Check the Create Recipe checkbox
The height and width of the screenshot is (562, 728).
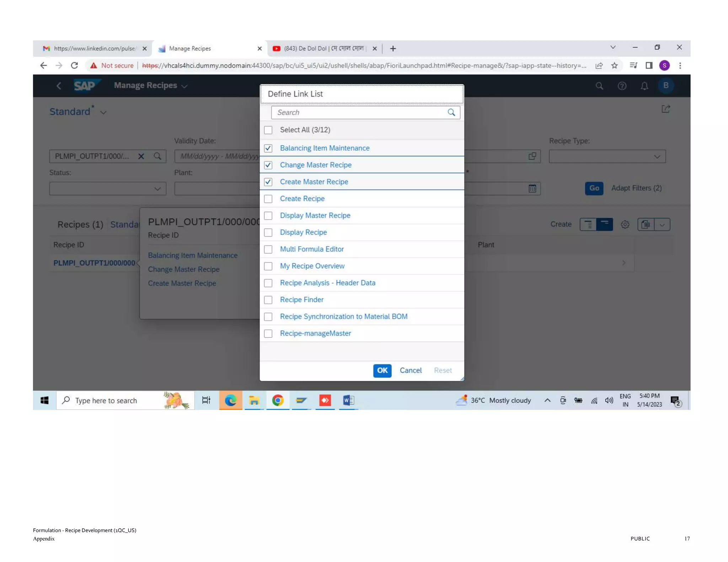268,199
